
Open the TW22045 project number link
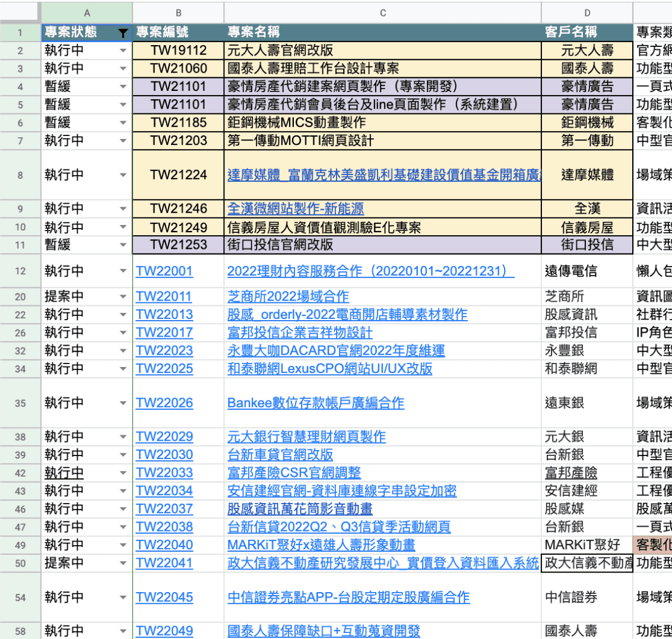[x=164, y=597]
